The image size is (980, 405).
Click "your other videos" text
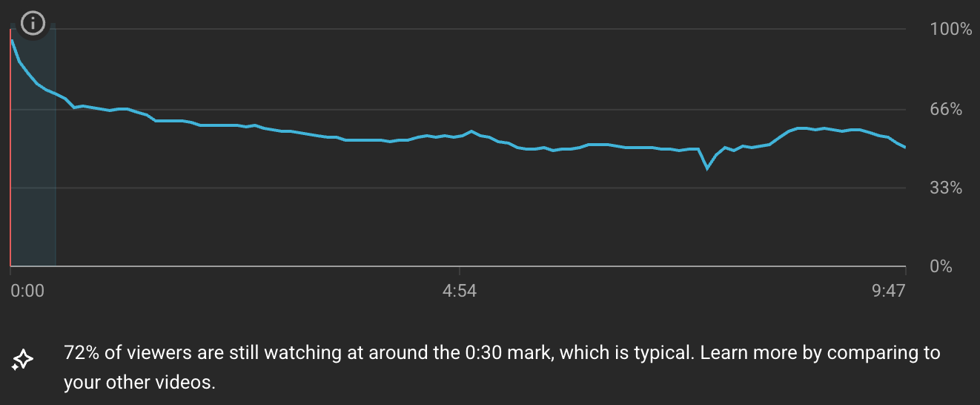point(139,384)
